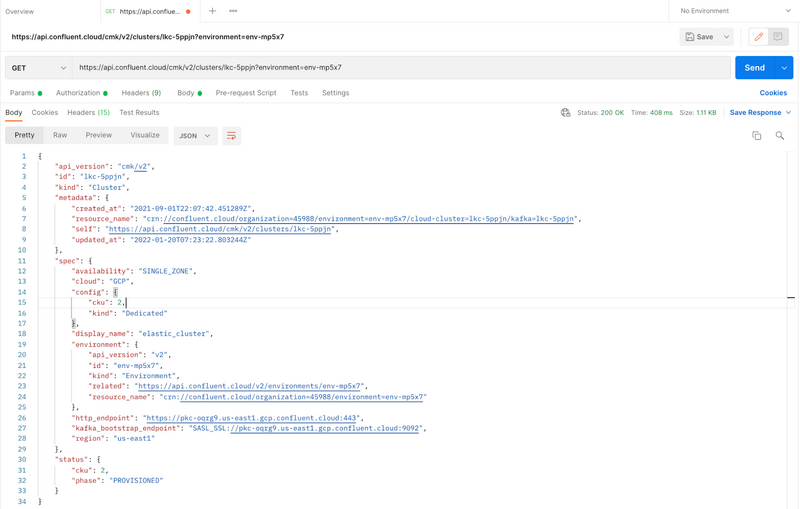Open the resource_name crn link on line 7

point(370,219)
